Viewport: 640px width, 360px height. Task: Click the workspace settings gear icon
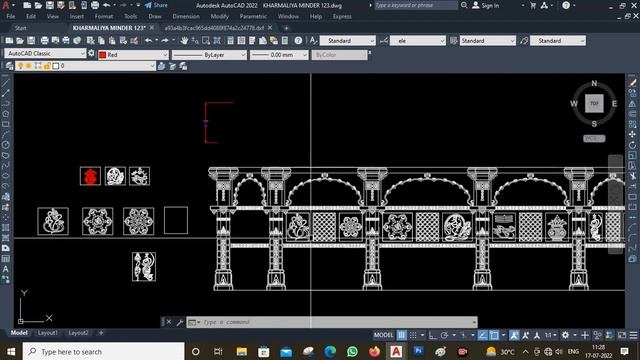point(91,53)
